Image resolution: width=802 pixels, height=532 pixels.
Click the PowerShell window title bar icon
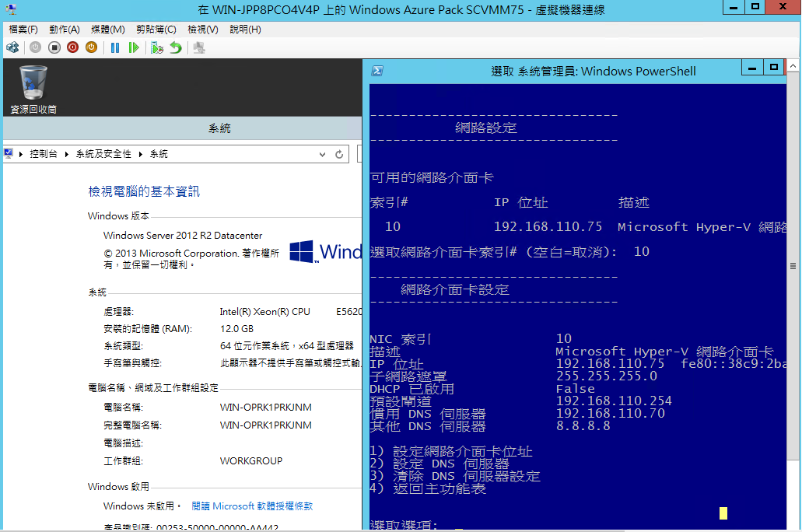pyautogui.click(x=377, y=71)
